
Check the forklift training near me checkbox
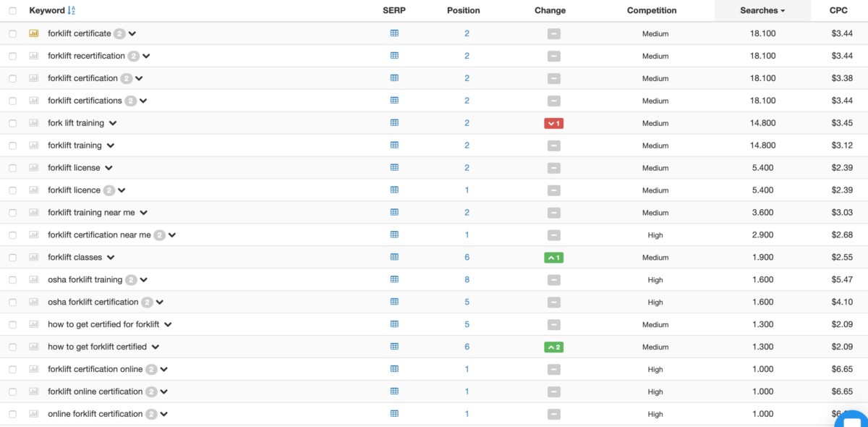click(x=13, y=213)
